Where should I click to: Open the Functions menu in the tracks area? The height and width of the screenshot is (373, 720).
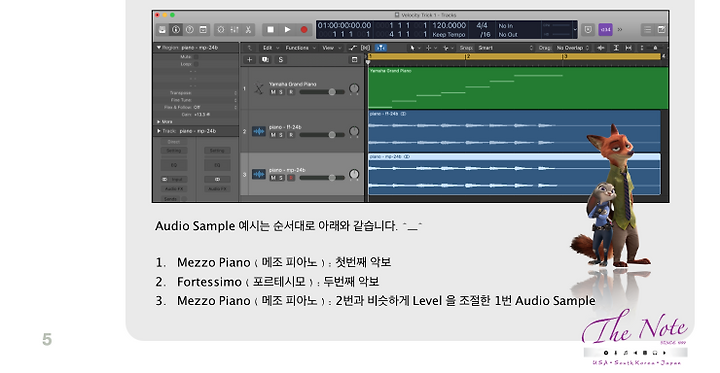click(x=300, y=48)
